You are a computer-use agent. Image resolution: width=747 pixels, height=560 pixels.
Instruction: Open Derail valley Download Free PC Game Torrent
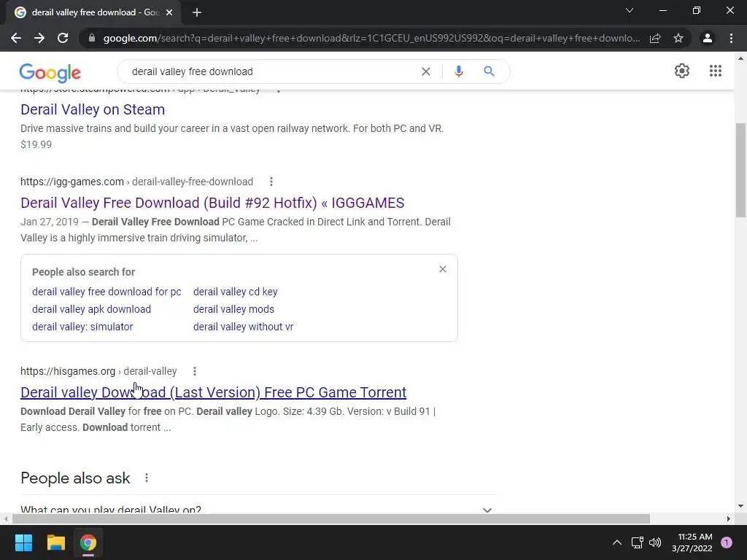(214, 392)
